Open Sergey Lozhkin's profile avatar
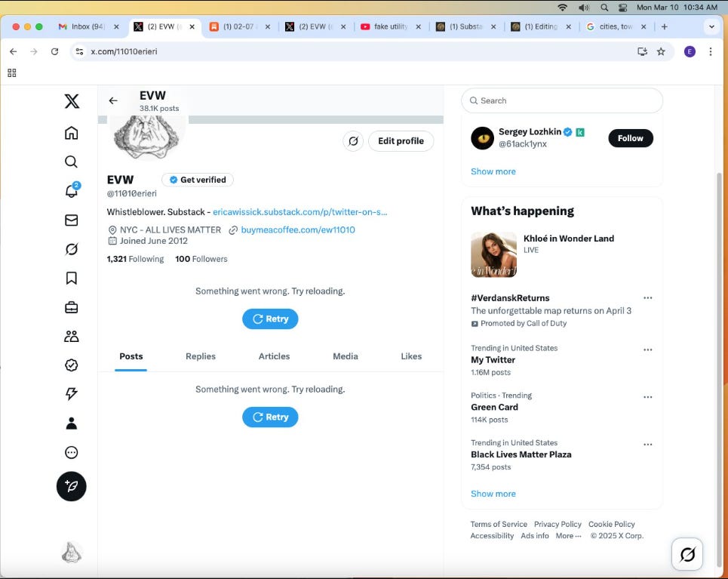 point(482,138)
